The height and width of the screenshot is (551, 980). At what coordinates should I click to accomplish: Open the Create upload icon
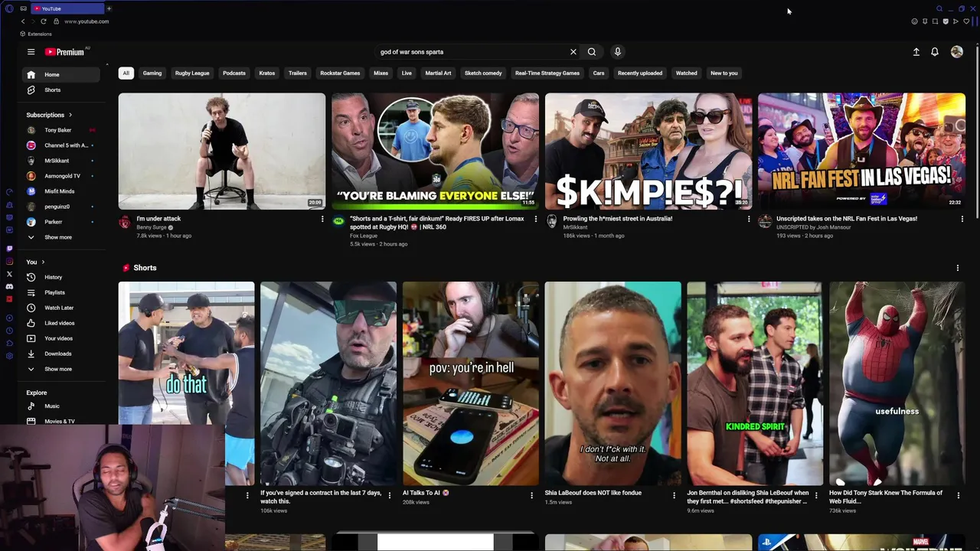tap(916, 52)
